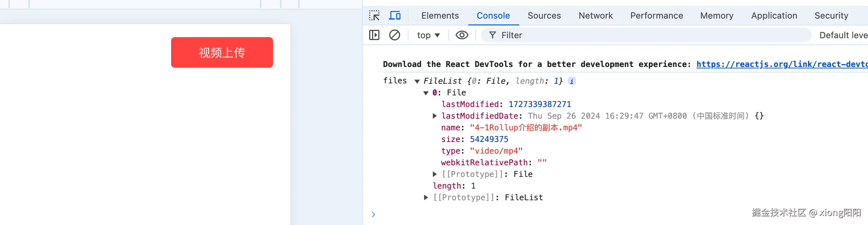The height and width of the screenshot is (225, 868).
Task: Collapse the 0: File entry
Action: point(426,93)
